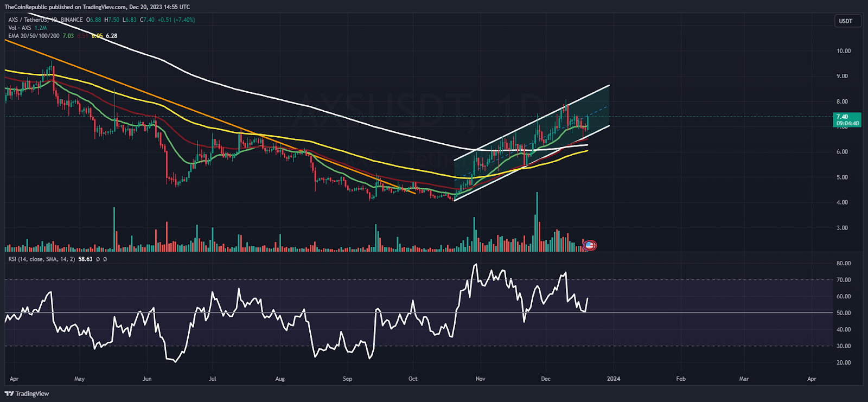Screen dimensions: 868x402
Task: Click the 6.00 price axis label
Action: coord(842,152)
